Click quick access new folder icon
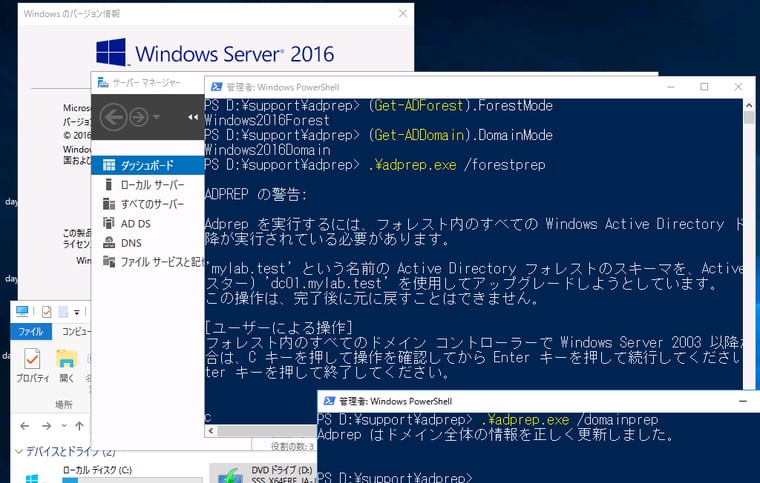This screenshot has height=483, width=760. pos(63,312)
